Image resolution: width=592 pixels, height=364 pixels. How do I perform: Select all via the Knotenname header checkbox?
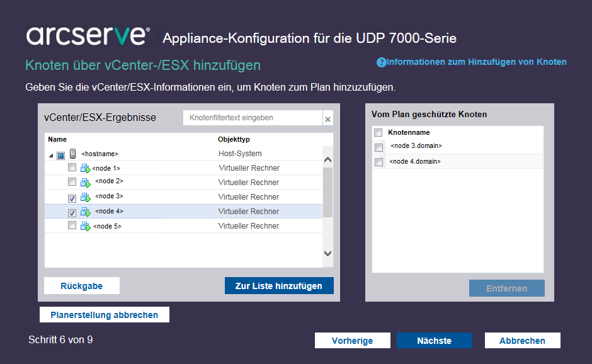379,132
